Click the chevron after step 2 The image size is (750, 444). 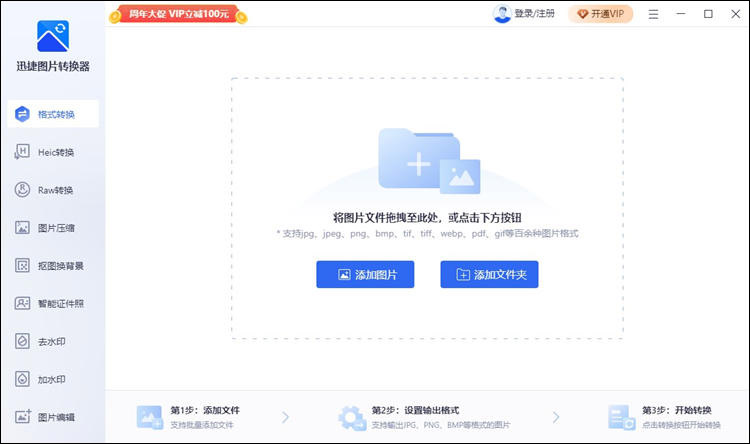pyautogui.click(x=556, y=417)
